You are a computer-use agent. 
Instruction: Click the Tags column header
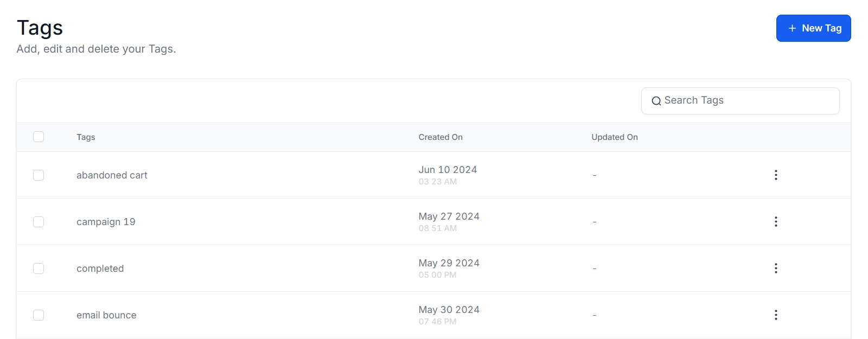pos(86,137)
